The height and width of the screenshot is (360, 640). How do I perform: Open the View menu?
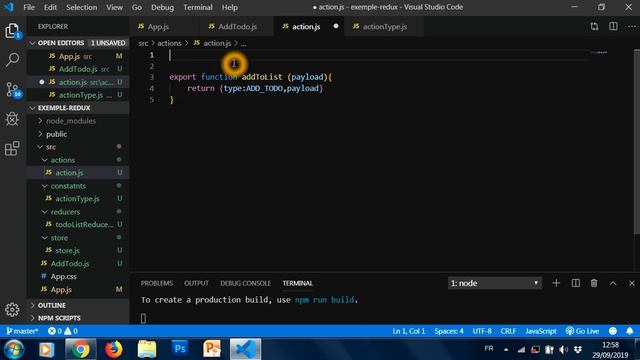114,7
